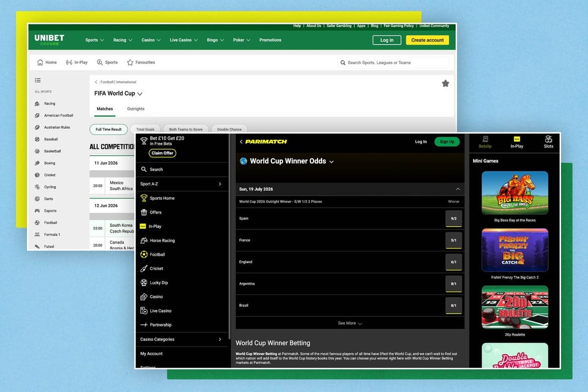Switch to Unibet Outrights tab
Viewport: 588px width, 392px height.
click(x=136, y=109)
